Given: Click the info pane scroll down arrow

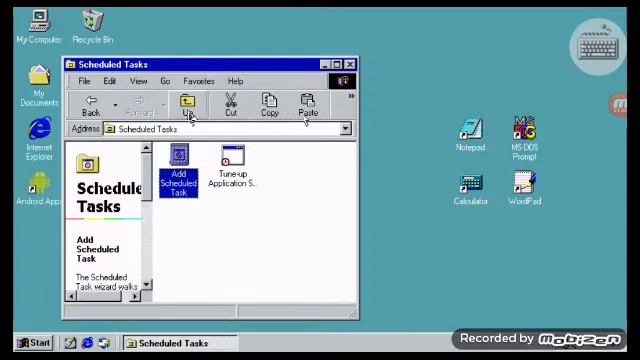Looking at the screenshot, I should [147, 284].
